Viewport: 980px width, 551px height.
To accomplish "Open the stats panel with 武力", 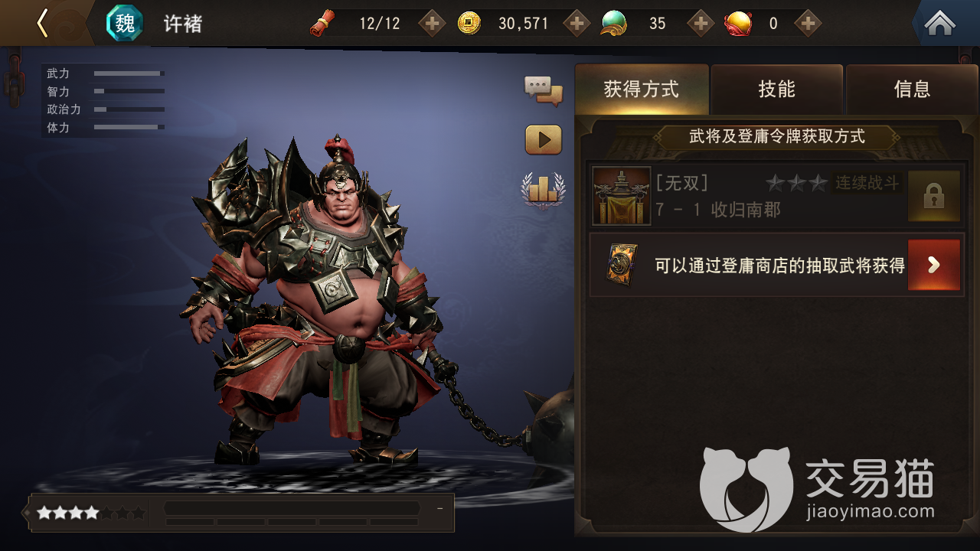I will click(x=104, y=100).
